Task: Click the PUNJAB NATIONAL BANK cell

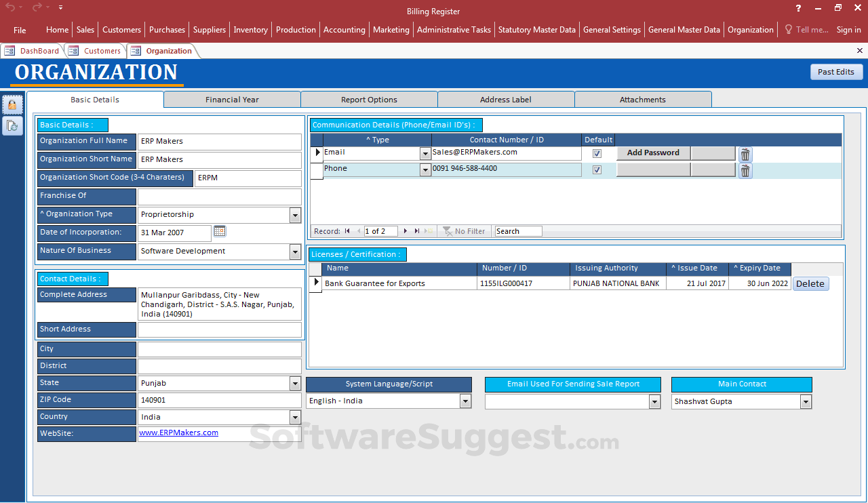Action: click(618, 283)
